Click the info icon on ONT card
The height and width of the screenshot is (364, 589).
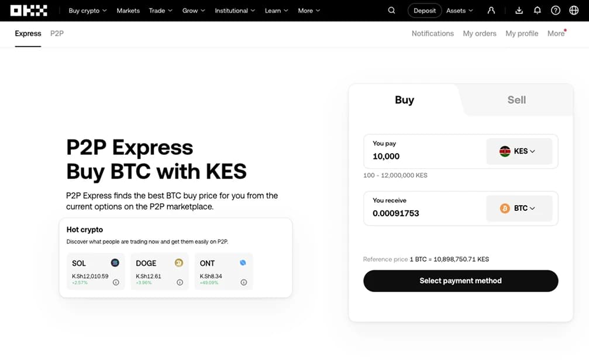(x=244, y=282)
